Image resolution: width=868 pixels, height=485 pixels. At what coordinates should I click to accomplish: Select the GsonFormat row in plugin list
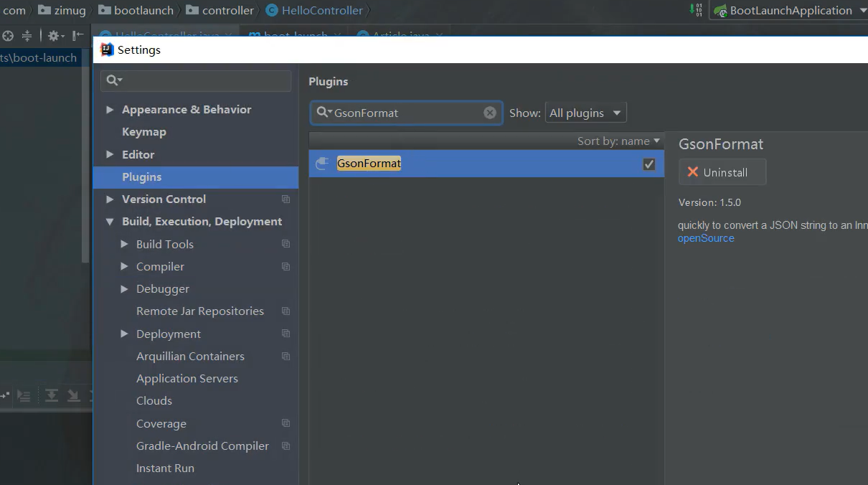486,164
